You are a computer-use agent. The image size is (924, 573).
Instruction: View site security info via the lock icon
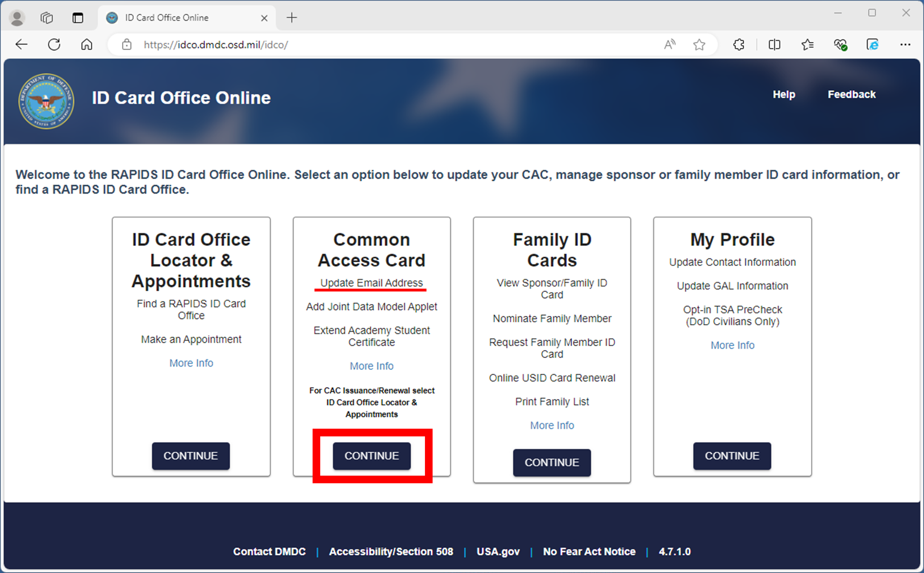click(126, 44)
